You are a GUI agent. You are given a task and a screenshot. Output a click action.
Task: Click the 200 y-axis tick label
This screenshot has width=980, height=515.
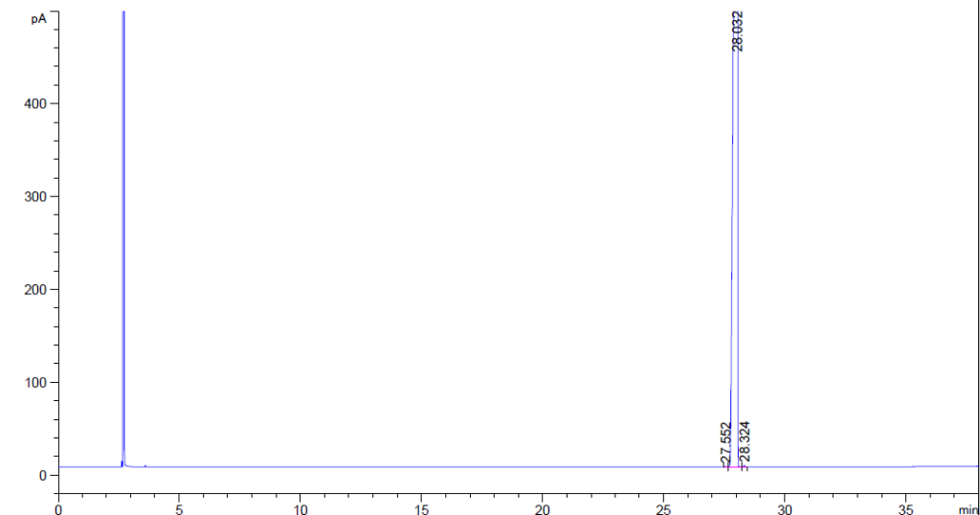36,290
